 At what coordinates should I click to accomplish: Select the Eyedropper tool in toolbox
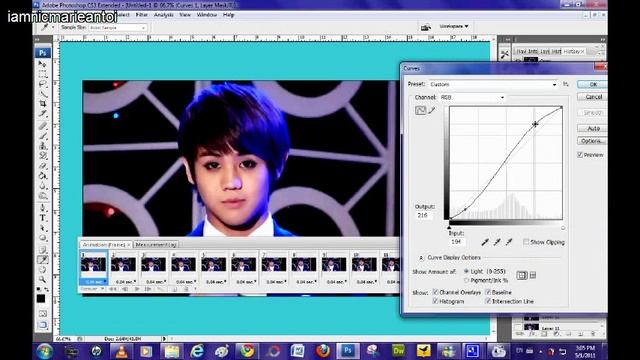(x=42, y=260)
